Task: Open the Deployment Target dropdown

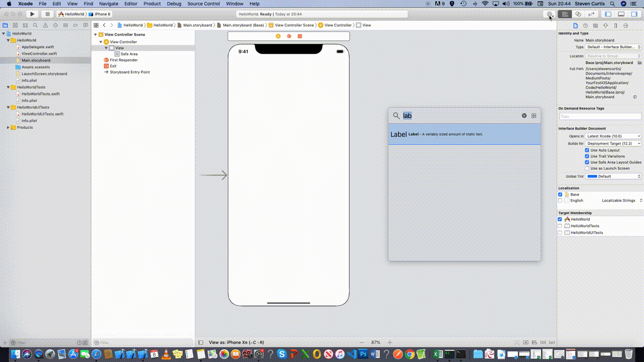Action: [613, 143]
